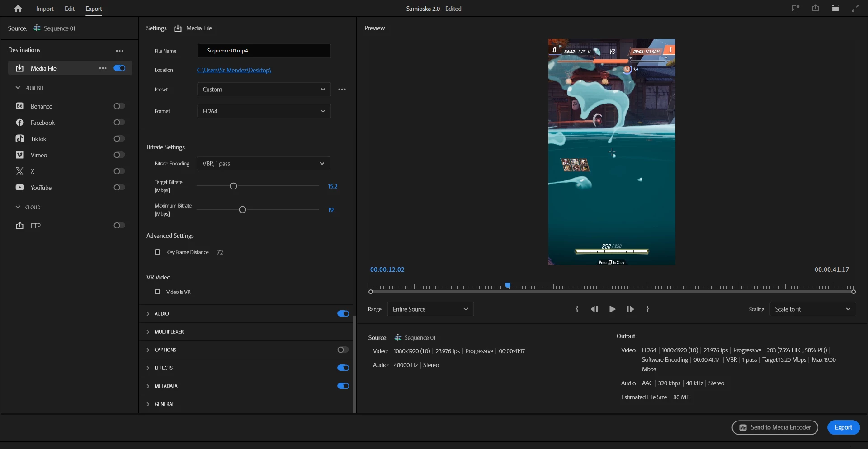Expand the General section
Viewport: 868px width, 449px height.
148,404
